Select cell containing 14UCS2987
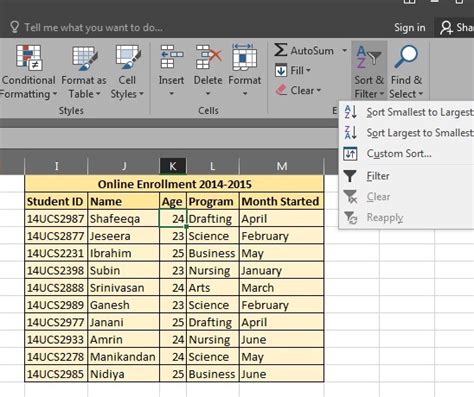Screen dimensions: 474x397 point(56,219)
